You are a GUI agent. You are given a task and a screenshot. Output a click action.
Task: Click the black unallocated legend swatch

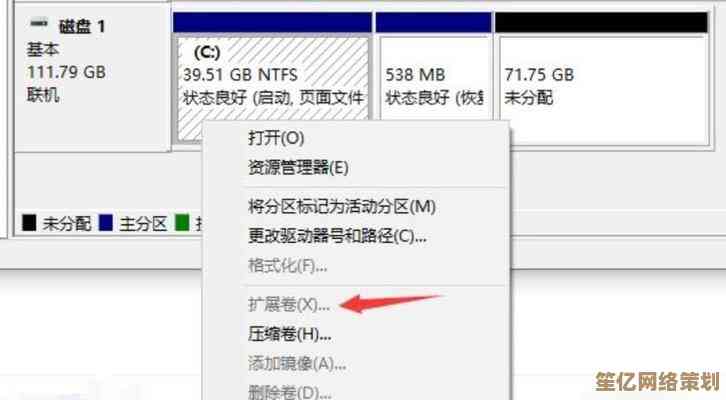coord(29,223)
